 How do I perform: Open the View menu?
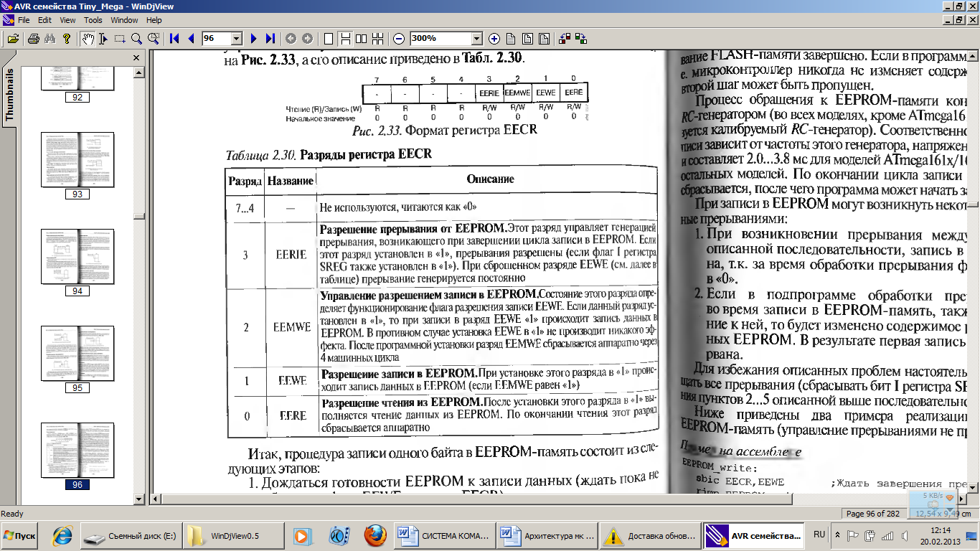click(67, 20)
